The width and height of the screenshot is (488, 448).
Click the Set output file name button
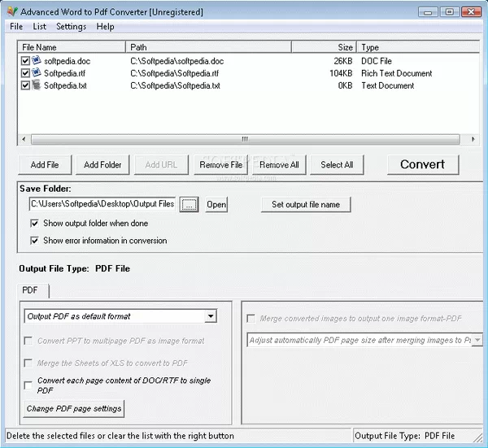[306, 204]
